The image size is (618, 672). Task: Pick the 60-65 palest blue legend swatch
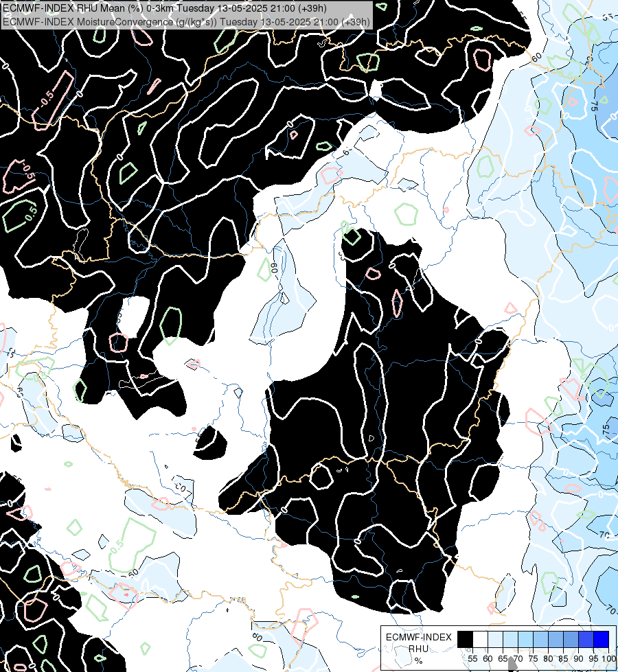pyautogui.click(x=495, y=639)
